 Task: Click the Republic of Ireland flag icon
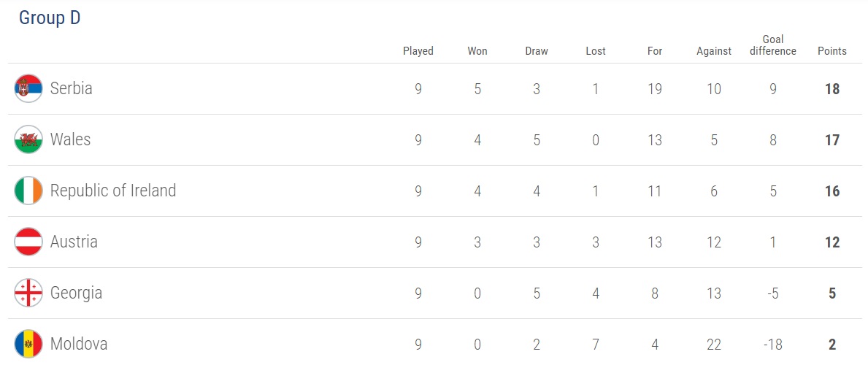click(28, 191)
